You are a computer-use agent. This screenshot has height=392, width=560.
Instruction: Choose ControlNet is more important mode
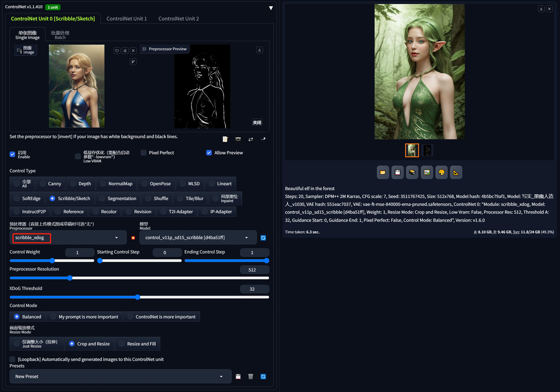[162, 317]
